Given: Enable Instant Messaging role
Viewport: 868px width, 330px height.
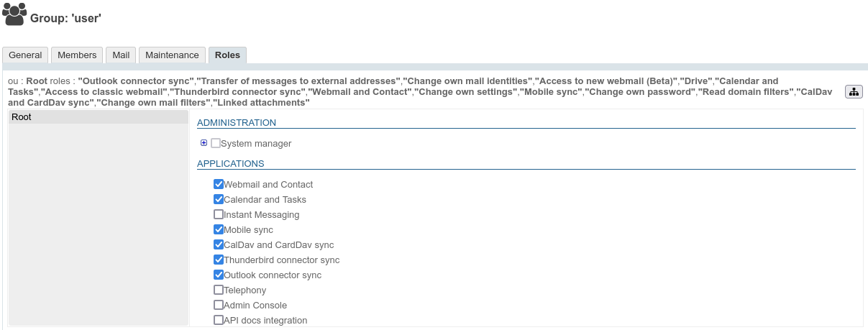Looking at the screenshot, I should (219, 214).
